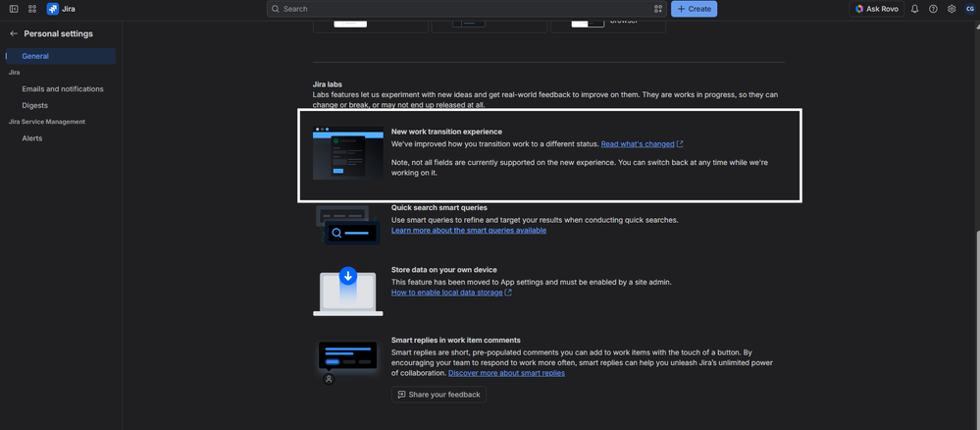Viewport: 980px width, 430px height.
Task: Click the magnifier icon in the search bar
Action: coord(275,9)
